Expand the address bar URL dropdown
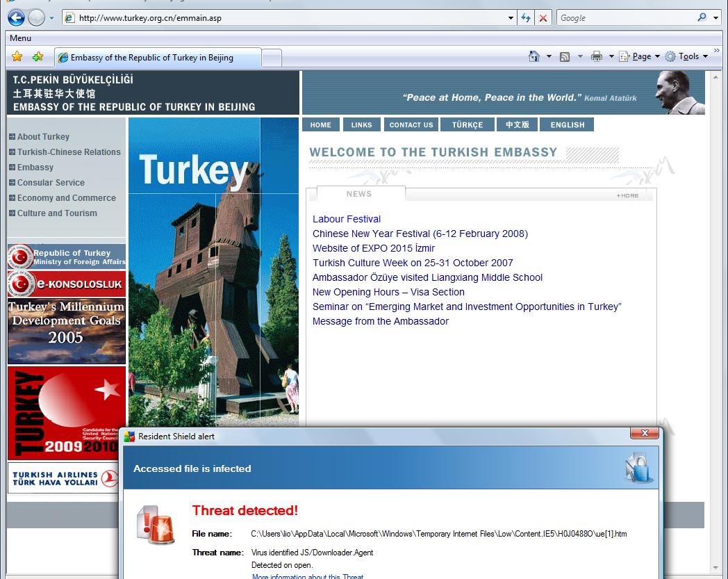The width and height of the screenshot is (728, 579). [511, 18]
